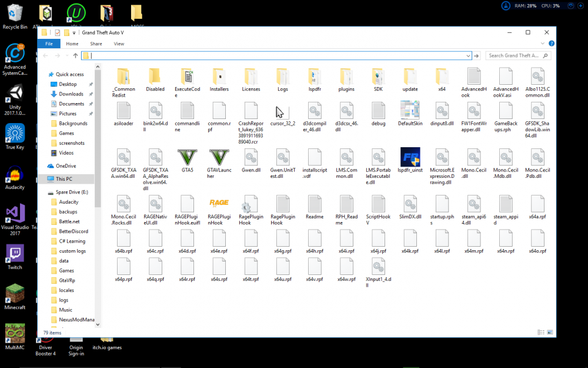
Task: Open the GTAVLauncher file icon
Action: pyautogui.click(x=219, y=157)
